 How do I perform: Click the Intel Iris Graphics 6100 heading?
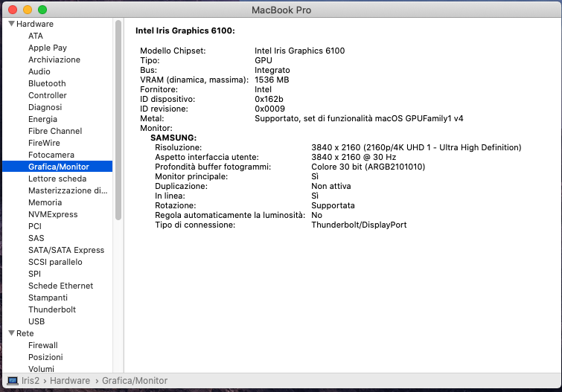[x=185, y=30]
